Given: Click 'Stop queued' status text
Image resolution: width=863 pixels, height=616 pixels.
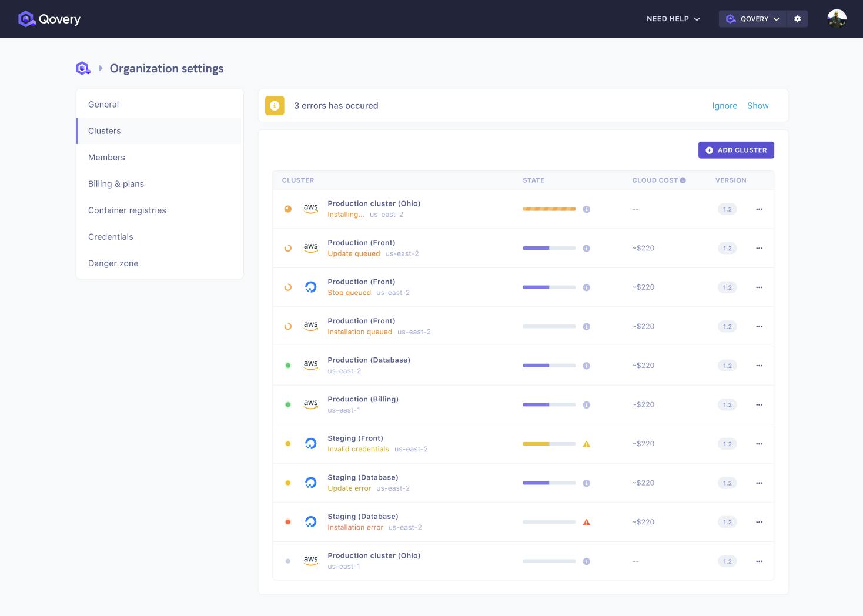Looking at the screenshot, I should click(349, 293).
